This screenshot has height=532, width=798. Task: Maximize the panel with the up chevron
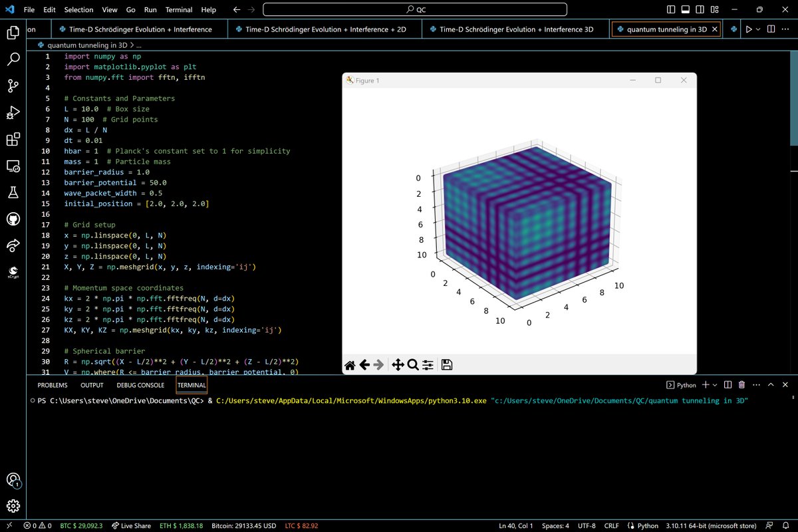tap(771, 385)
